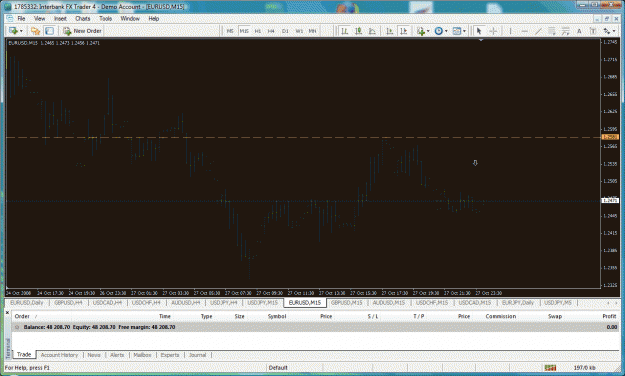Switch to the USDJPY,M15 chart tab
Image resolution: width=625 pixels, height=376 pixels.
pyautogui.click(x=262, y=303)
